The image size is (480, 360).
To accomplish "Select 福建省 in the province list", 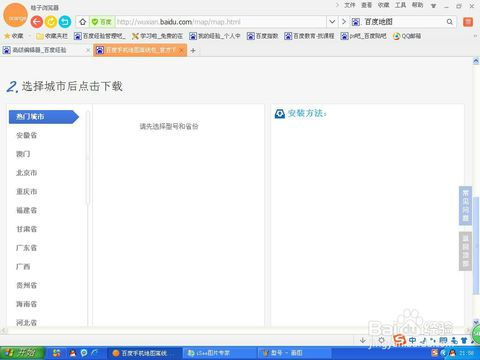I will tap(27, 210).
